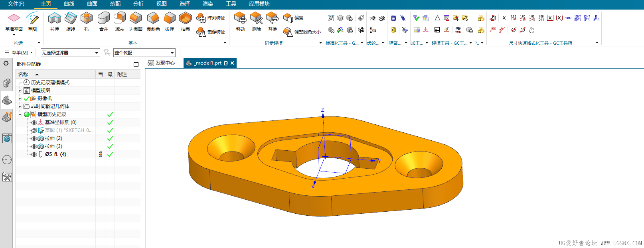
Task: Click the 偏置 (Offset) tool
Action: click(293, 18)
